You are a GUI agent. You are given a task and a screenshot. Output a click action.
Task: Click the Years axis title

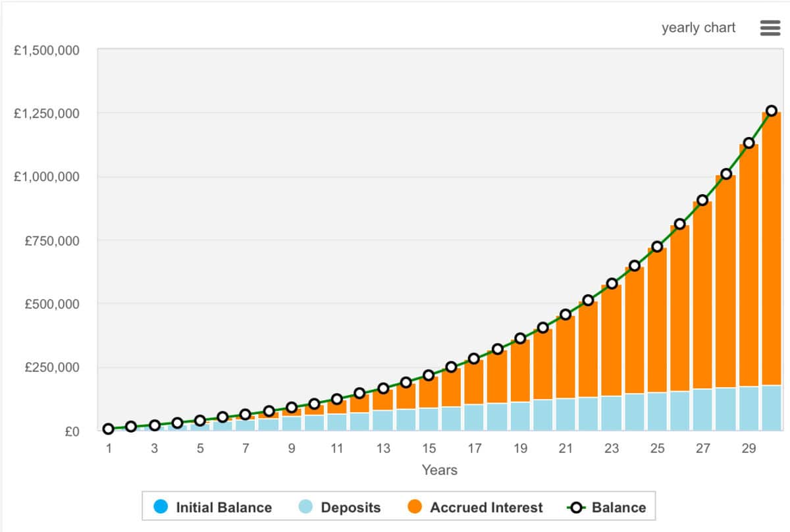tap(439, 470)
